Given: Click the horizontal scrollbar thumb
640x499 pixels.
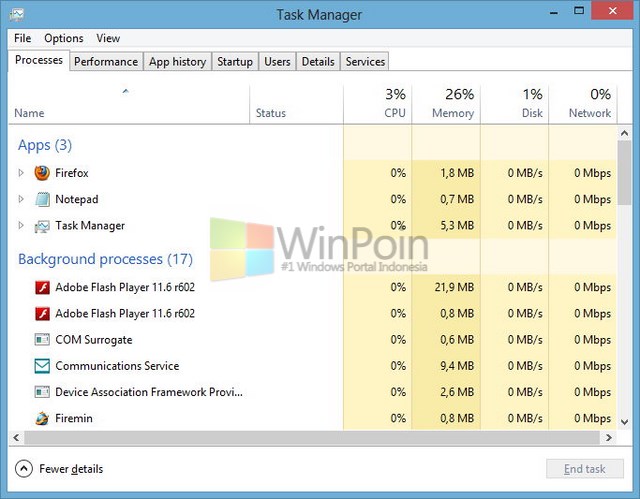Looking at the screenshot, I should point(312,437).
